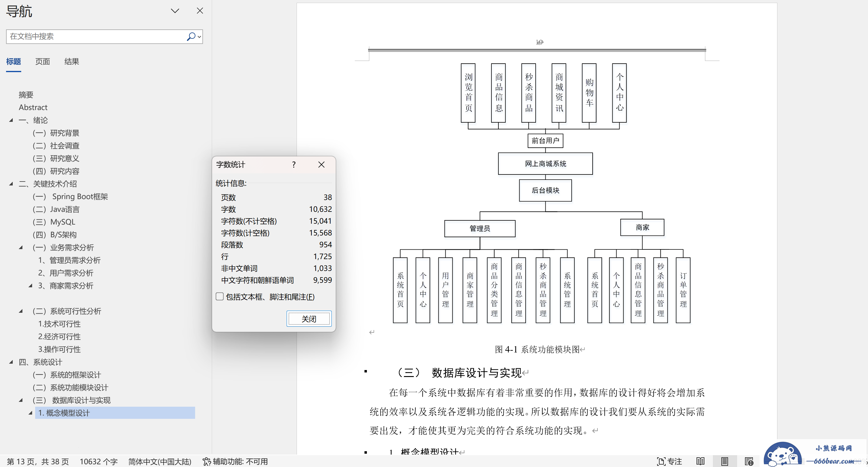Click 字符数(计空格) 15,568 row
This screenshot has width=868, height=467.
[x=276, y=232]
